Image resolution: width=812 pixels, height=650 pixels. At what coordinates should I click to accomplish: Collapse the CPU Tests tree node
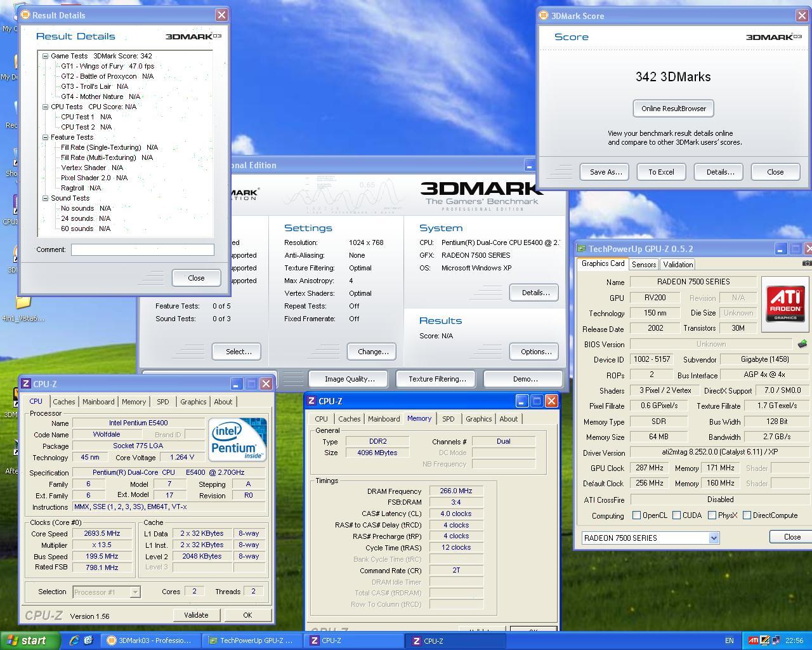pos(46,107)
